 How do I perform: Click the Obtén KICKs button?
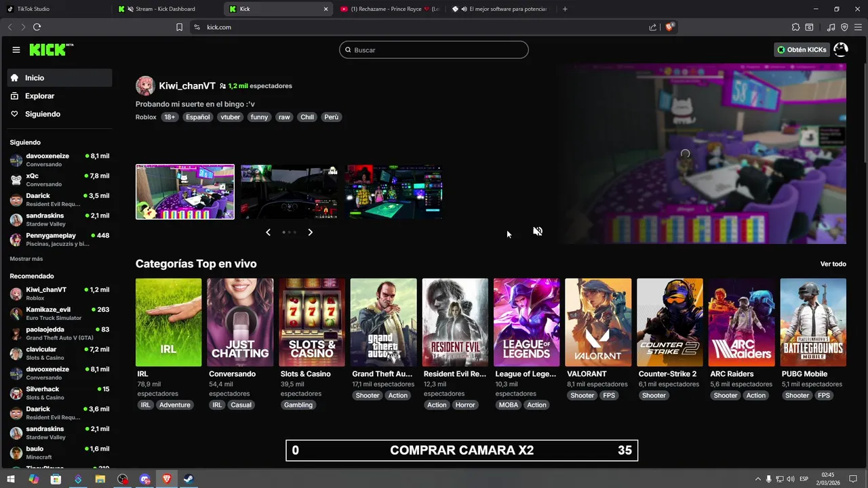(802, 49)
